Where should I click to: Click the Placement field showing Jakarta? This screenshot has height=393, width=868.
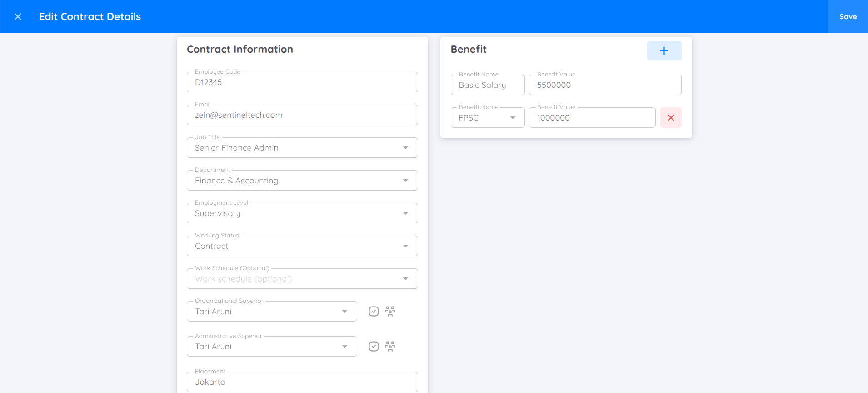pos(302,382)
